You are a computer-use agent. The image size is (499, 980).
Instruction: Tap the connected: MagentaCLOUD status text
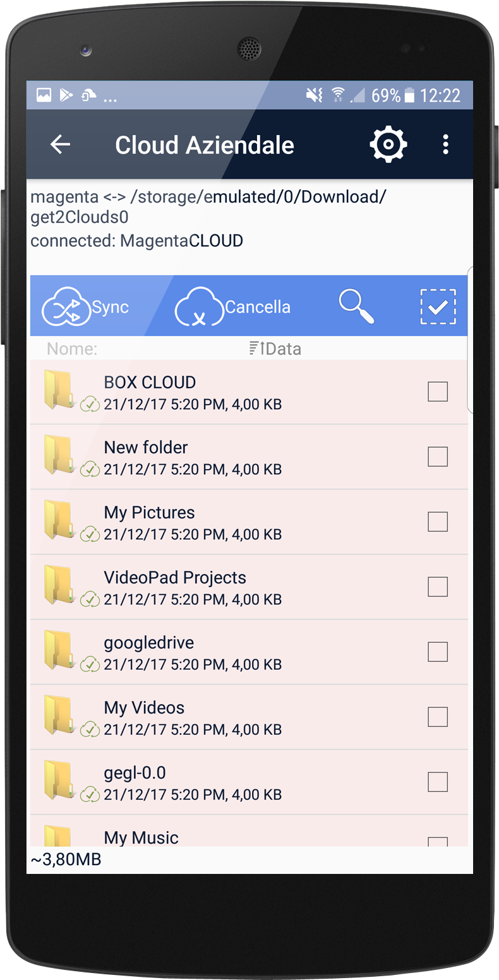click(137, 241)
